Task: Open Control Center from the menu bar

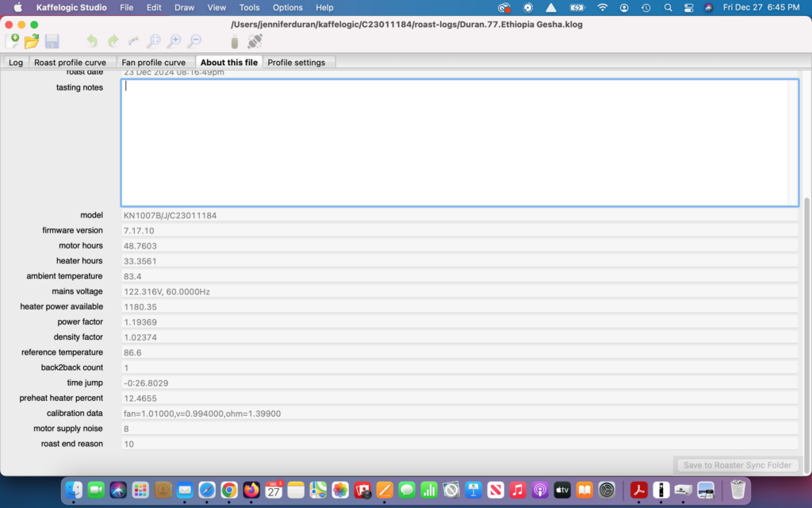Action: pyautogui.click(x=689, y=8)
